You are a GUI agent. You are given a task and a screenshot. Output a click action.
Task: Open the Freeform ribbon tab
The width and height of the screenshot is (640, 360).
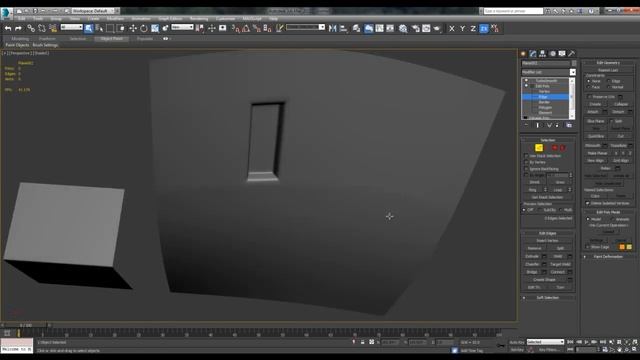coord(47,39)
